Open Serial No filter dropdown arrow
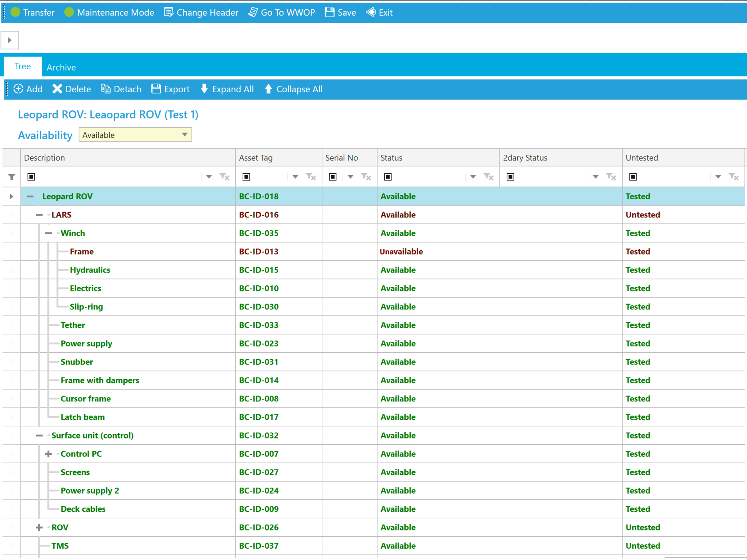 (351, 177)
